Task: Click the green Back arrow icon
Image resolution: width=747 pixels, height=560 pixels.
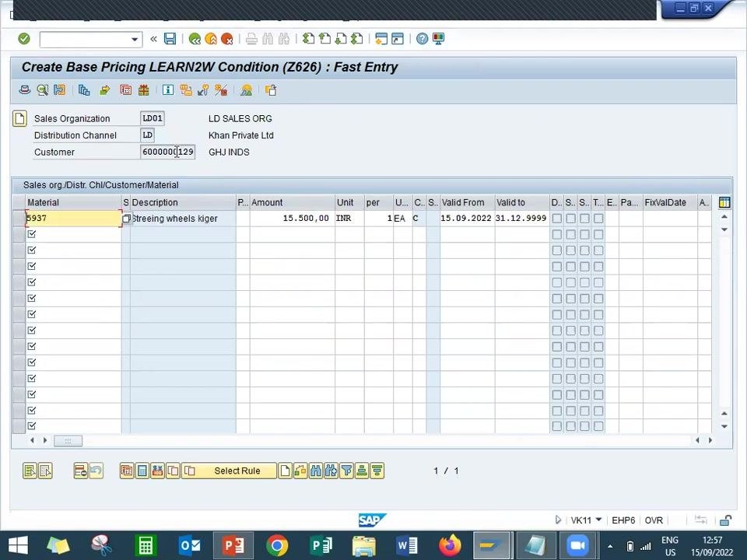Action: [195, 39]
